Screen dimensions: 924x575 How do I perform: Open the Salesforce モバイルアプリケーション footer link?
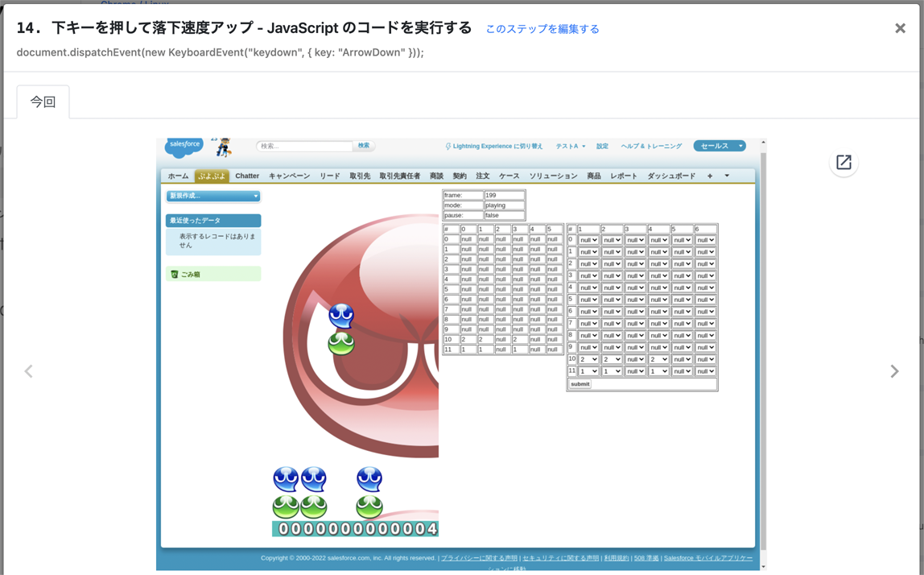(x=707, y=558)
